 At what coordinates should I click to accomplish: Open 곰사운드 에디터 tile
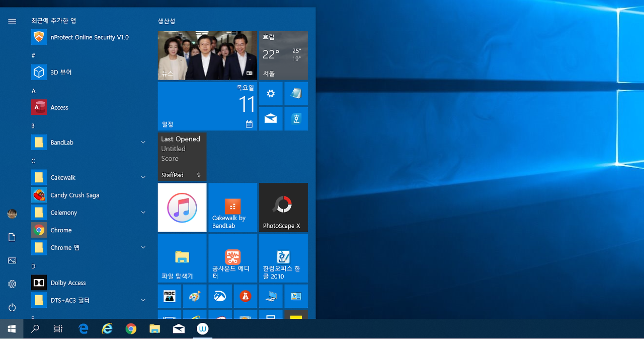(x=232, y=258)
